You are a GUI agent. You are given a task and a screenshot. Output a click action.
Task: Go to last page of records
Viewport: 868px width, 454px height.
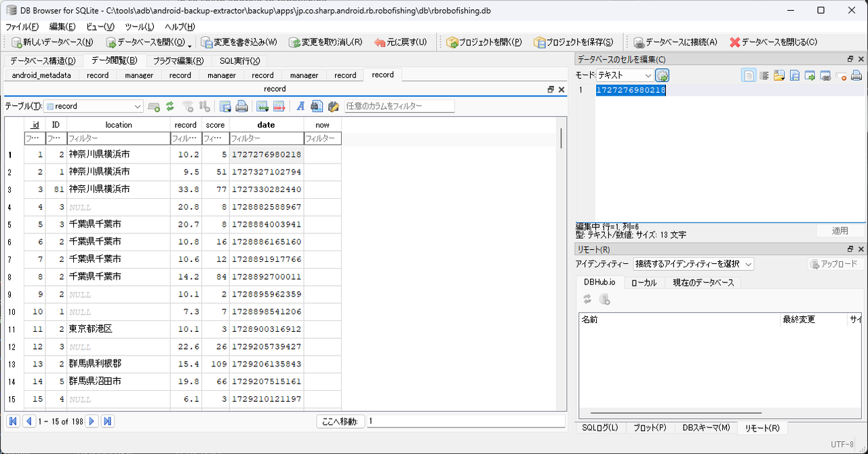point(107,421)
